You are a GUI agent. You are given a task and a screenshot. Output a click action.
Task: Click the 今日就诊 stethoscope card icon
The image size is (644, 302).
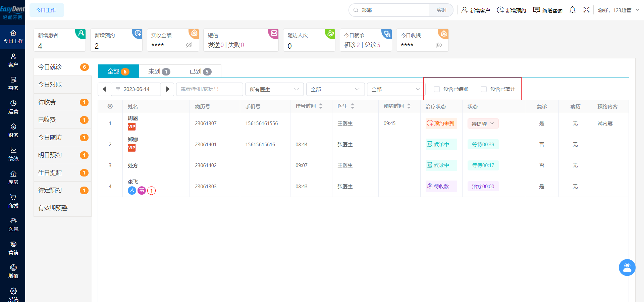click(x=387, y=34)
